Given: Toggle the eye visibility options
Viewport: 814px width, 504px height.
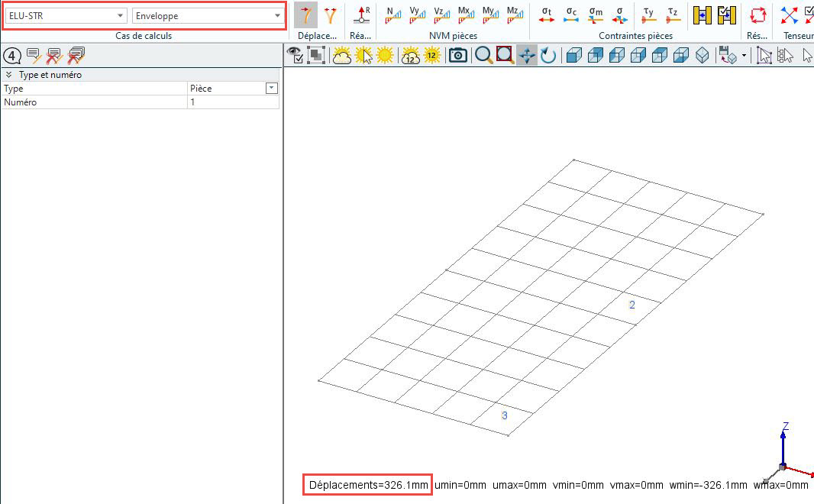Looking at the screenshot, I should [x=294, y=55].
